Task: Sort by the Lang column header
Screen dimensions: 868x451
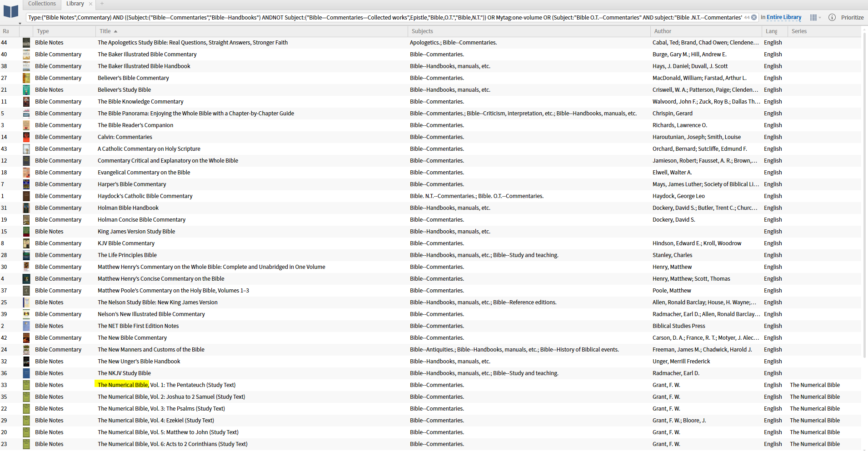Action: [x=774, y=31]
